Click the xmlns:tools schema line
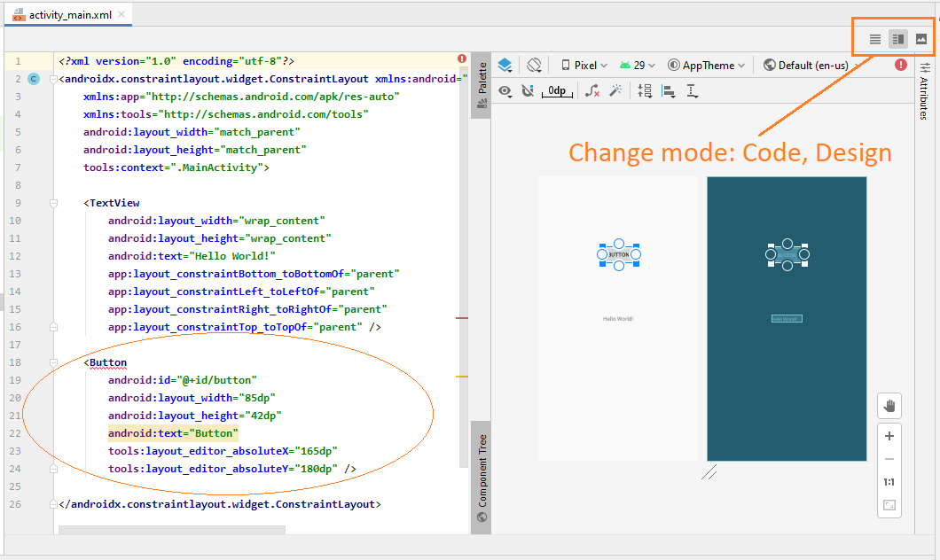The height and width of the screenshot is (560, 940). [226, 114]
